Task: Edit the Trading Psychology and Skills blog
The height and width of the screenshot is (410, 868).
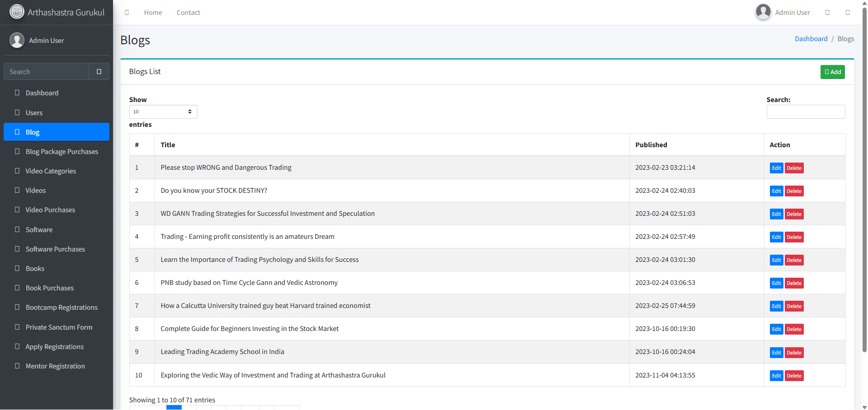Action: click(x=776, y=260)
